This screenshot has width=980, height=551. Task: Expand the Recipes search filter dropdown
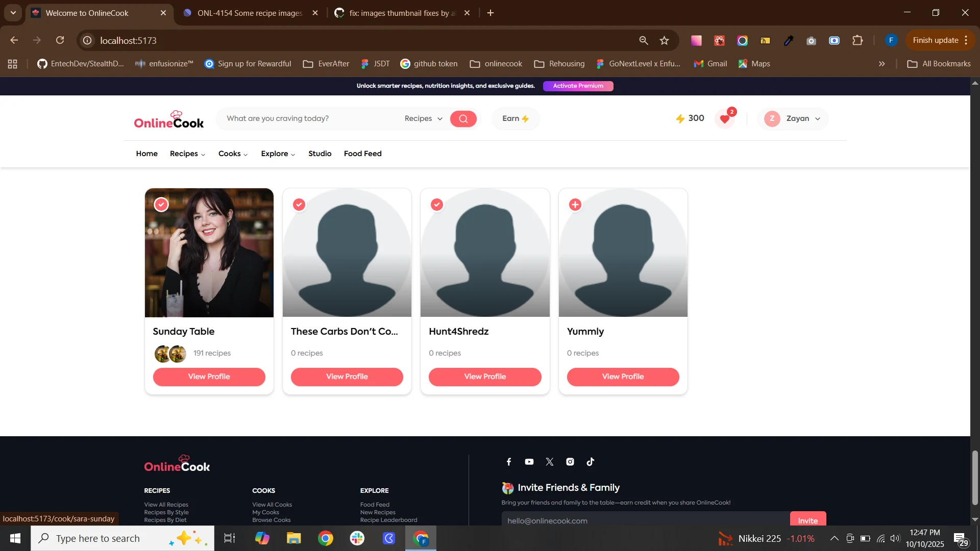(423, 118)
